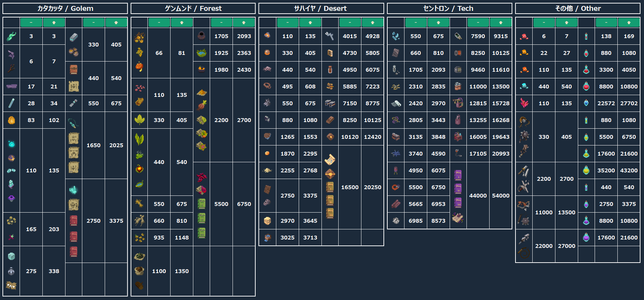Select the water-filled leafy bowl icon priced 1925
Screen dimensions: 644x300
coord(201,53)
